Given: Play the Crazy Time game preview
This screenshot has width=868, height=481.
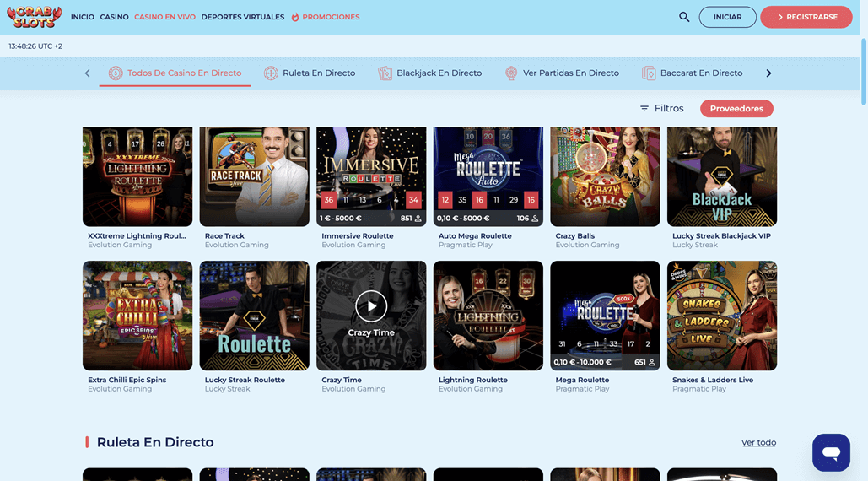Looking at the screenshot, I should pyautogui.click(x=371, y=306).
